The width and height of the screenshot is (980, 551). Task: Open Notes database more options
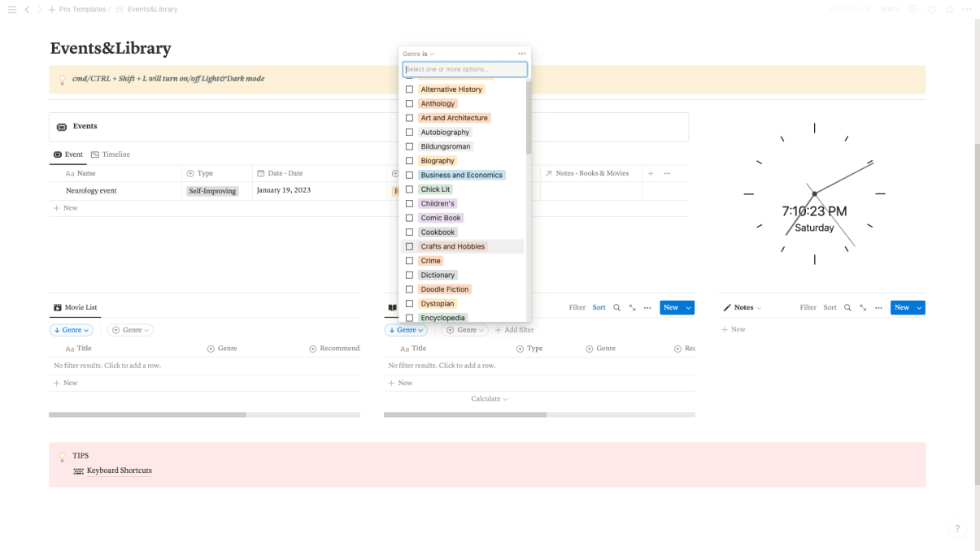pos(878,307)
